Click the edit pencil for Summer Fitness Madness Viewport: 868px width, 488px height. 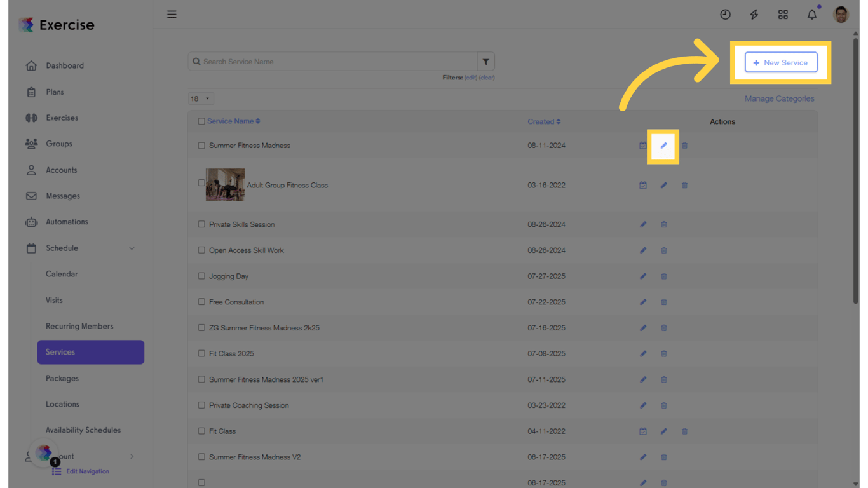(x=663, y=146)
